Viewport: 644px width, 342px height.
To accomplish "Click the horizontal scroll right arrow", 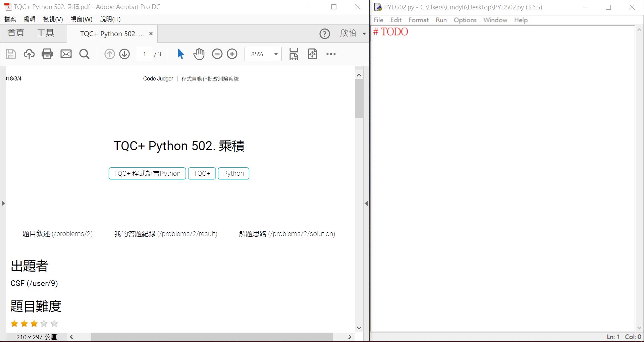I will (x=350, y=337).
